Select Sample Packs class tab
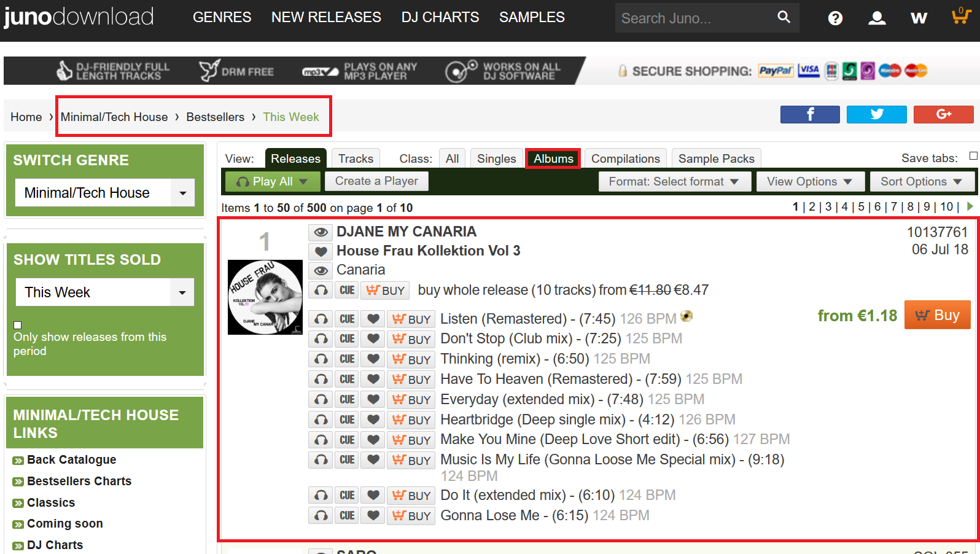980x554 pixels. pos(716,158)
